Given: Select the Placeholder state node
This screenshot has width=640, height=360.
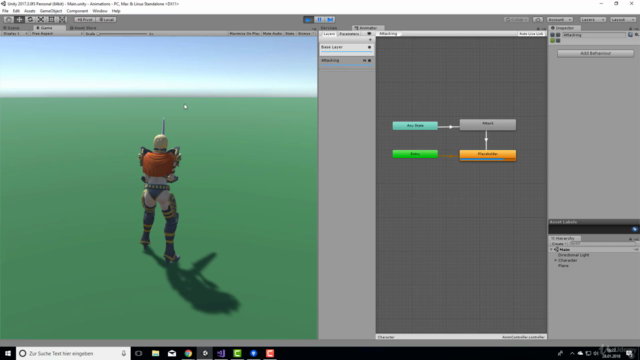Looking at the screenshot, I should (488, 155).
